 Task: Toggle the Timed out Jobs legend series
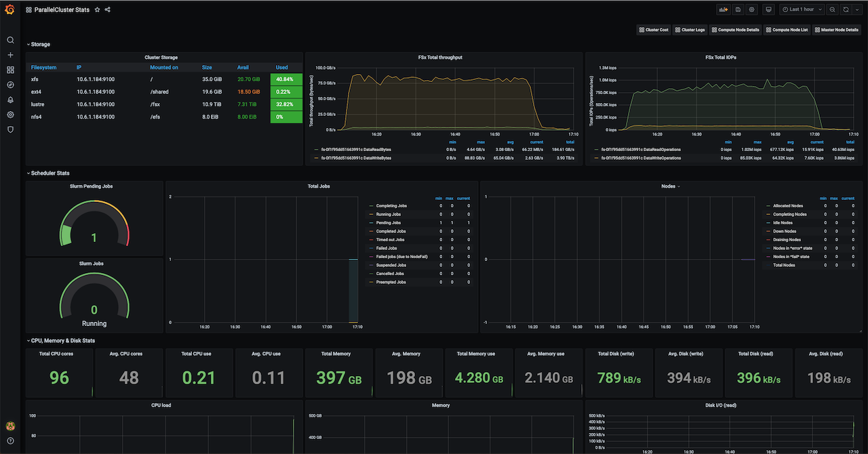coord(391,240)
